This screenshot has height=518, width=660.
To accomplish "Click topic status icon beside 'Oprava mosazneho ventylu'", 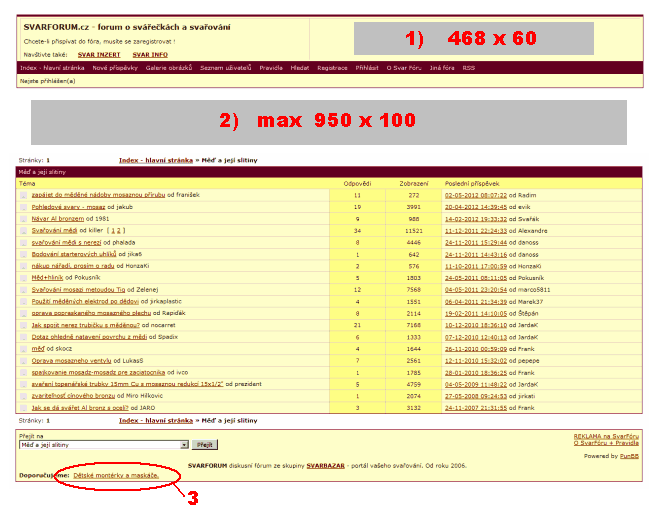I will 24,361.
